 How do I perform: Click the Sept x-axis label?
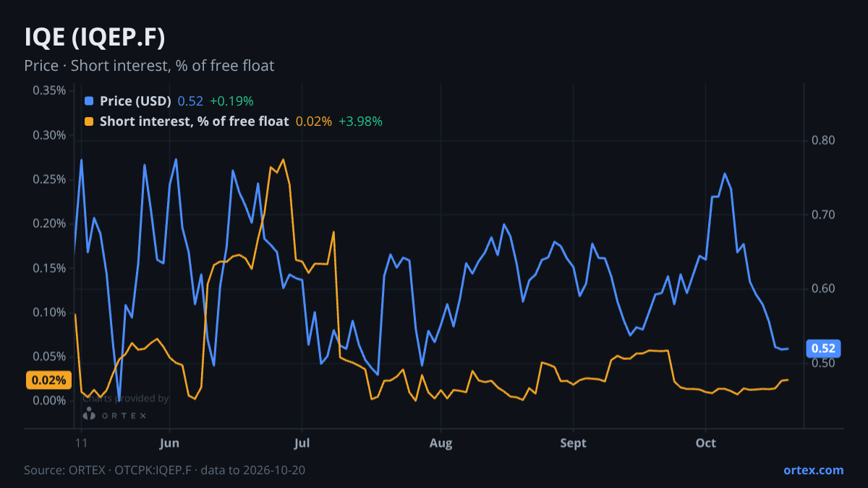pyautogui.click(x=574, y=443)
